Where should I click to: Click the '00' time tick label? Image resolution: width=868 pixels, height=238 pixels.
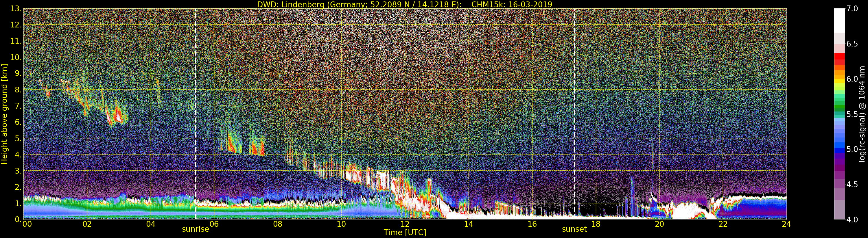tap(27, 224)
